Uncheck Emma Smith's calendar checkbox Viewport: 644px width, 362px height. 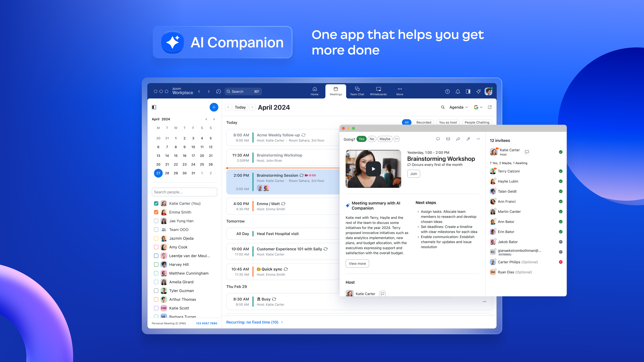coord(156,212)
